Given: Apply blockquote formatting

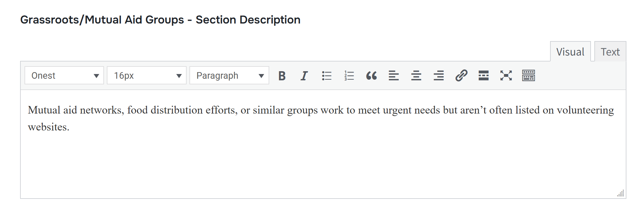Looking at the screenshot, I should pyautogui.click(x=371, y=76).
